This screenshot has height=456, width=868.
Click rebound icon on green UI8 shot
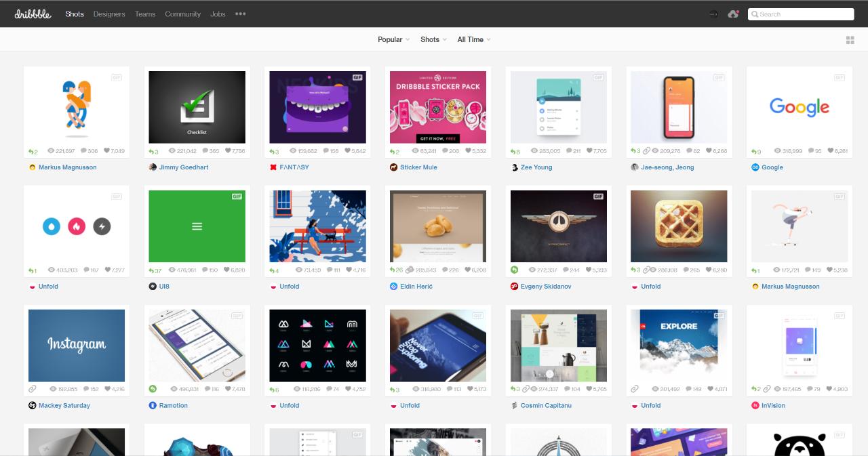click(x=153, y=270)
